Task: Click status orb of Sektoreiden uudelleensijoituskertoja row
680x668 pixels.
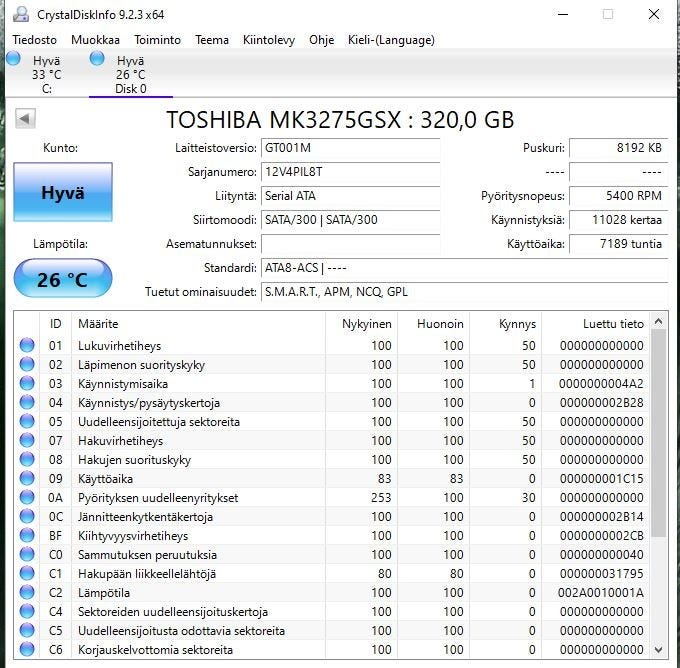Action: pos(27,612)
